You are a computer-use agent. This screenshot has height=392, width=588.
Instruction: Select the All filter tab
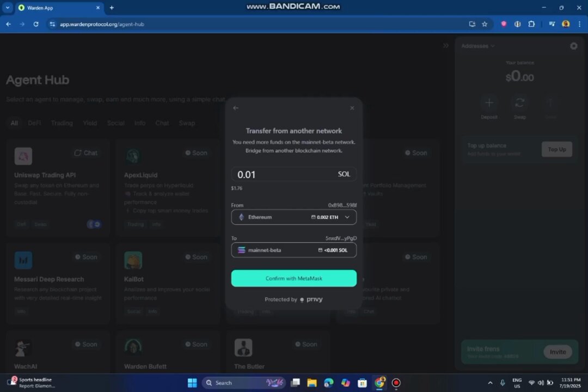pos(14,123)
